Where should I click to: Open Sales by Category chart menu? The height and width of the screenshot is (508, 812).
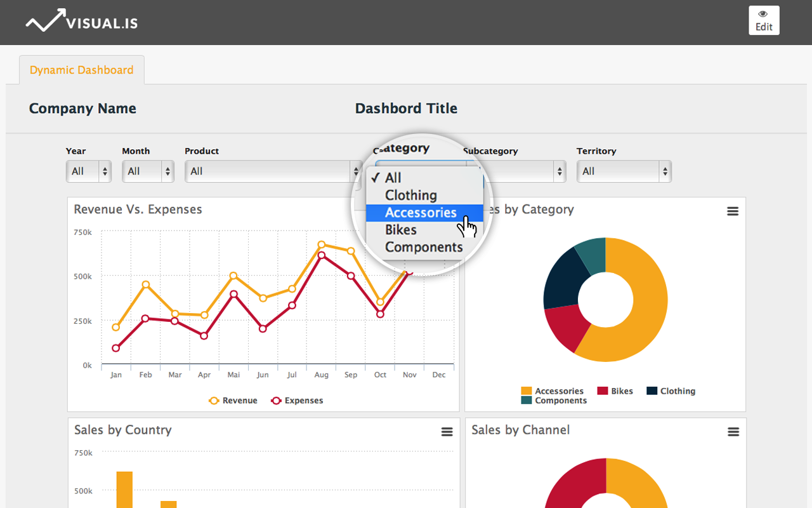(733, 211)
